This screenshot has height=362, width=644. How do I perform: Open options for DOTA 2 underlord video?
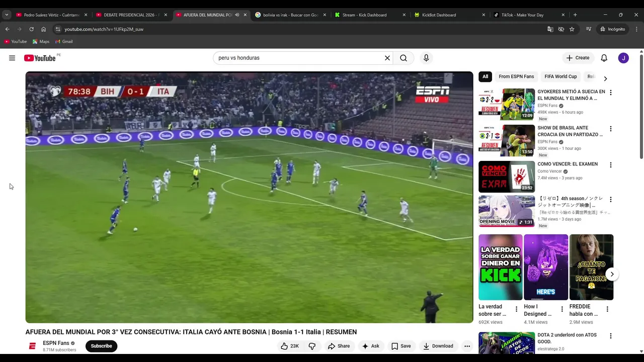[611, 336]
